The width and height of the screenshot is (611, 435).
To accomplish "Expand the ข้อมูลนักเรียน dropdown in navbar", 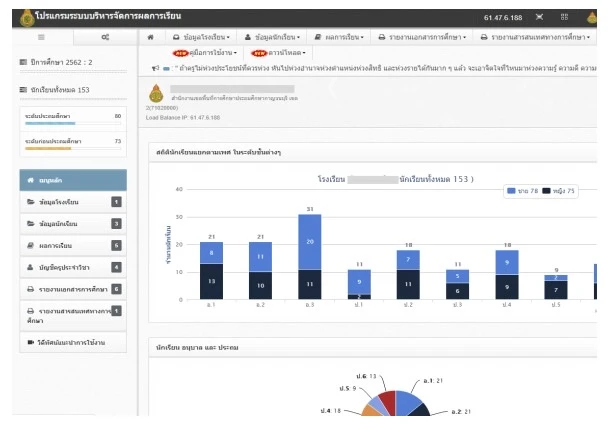I will [272, 37].
